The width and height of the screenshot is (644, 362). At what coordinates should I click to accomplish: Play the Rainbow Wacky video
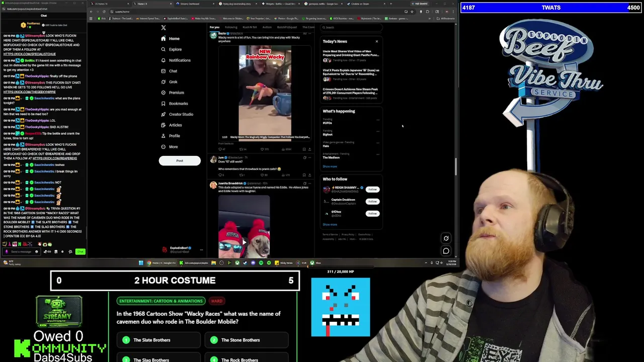pyautogui.click(x=265, y=93)
